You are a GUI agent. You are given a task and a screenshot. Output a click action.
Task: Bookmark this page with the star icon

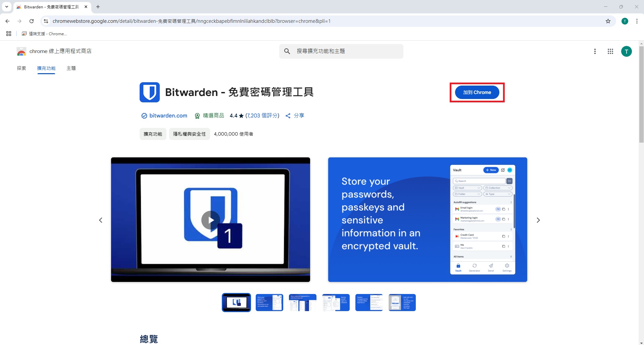[x=608, y=21]
